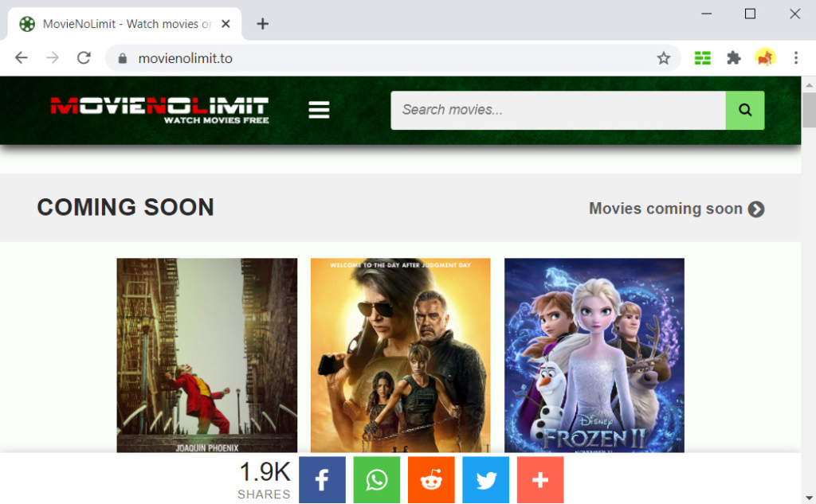View the site security lock icon
Screen dimensions: 816x504
point(122,58)
